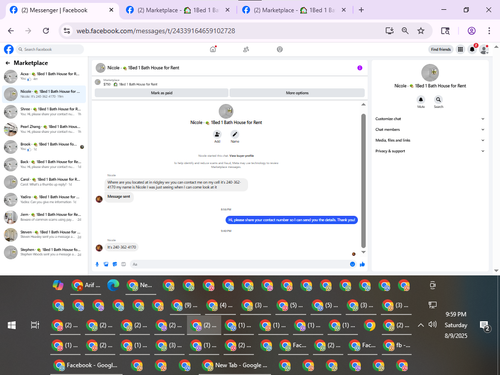This screenshot has width=500, height=375.
Task: Open 'New Tab - Google' taskbar window
Action: click(235, 365)
